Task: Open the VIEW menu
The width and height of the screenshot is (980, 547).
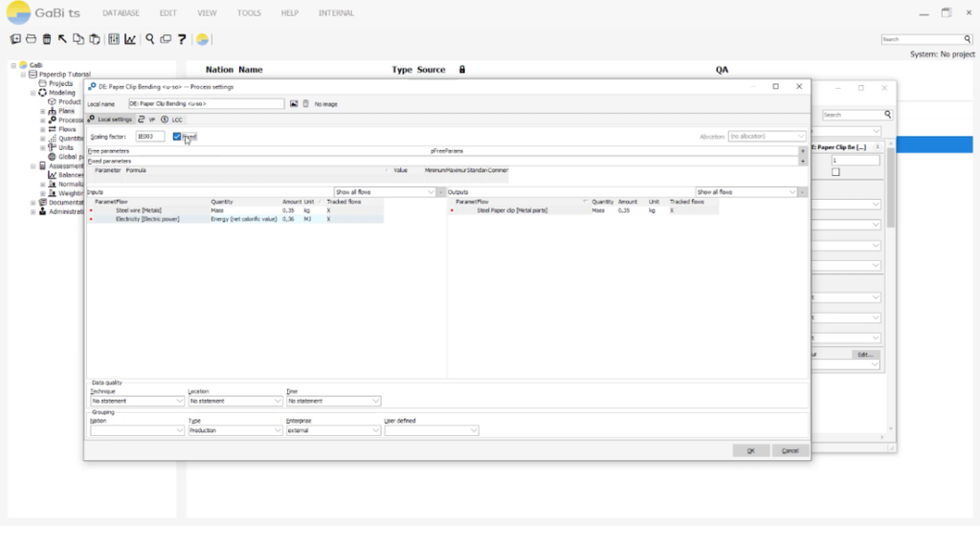Action: click(207, 12)
